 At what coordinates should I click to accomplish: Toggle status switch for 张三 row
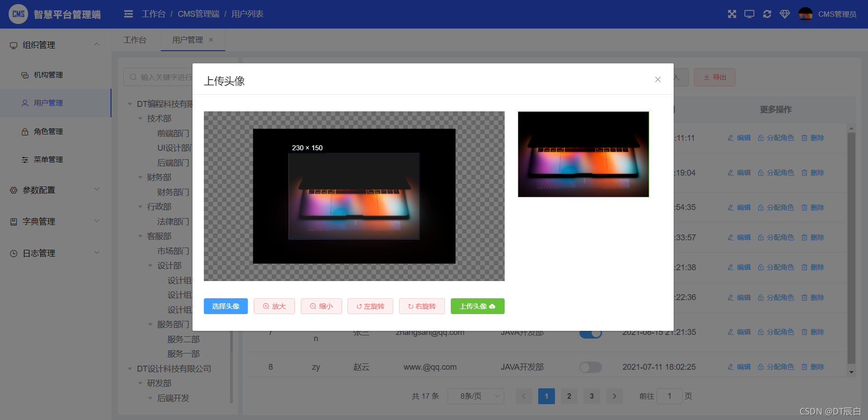[590, 334]
